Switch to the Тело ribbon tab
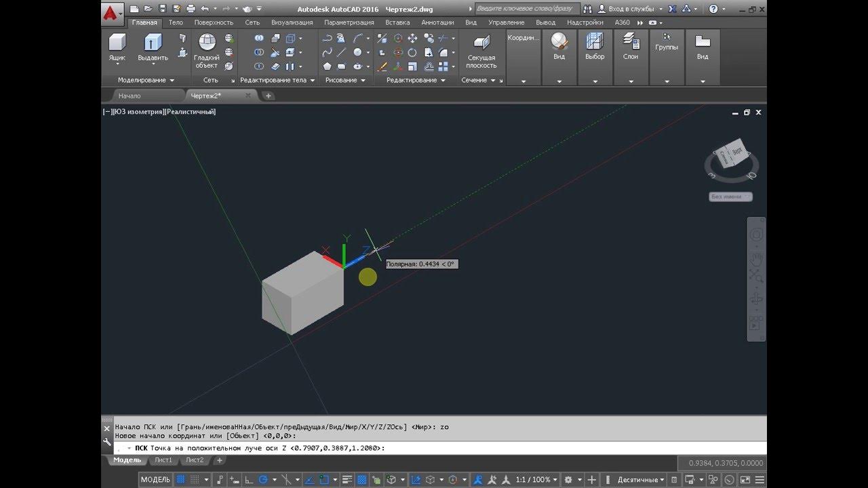 [x=176, y=22]
